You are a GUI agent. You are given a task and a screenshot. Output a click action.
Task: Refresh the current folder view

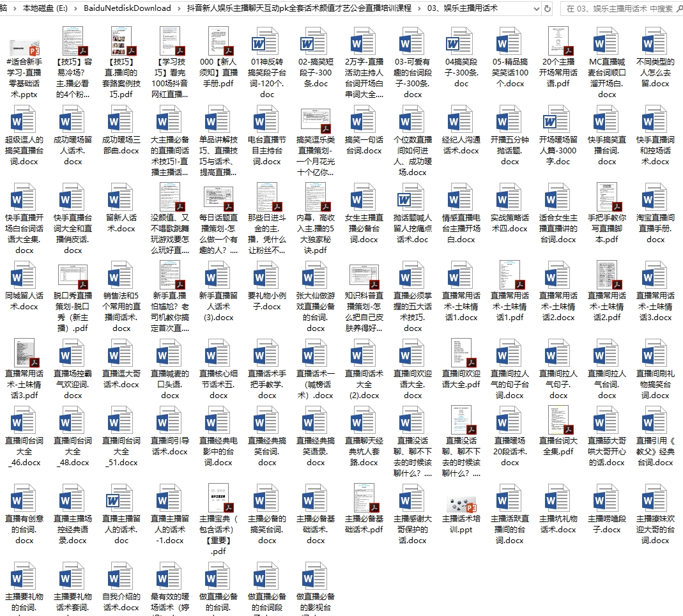[x=548, y=8]
